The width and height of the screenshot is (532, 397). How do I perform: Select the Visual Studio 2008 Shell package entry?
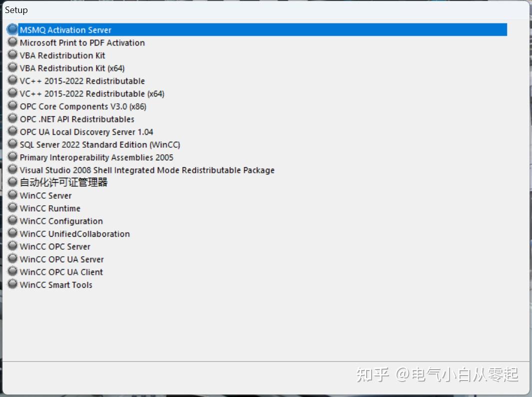pyautogui.click(x=147, y=169)
